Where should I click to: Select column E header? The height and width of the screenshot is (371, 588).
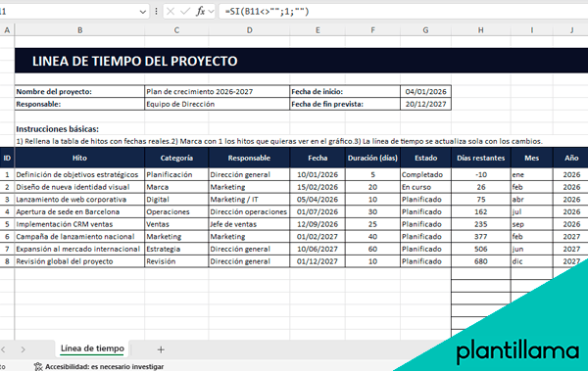(318, 30)
